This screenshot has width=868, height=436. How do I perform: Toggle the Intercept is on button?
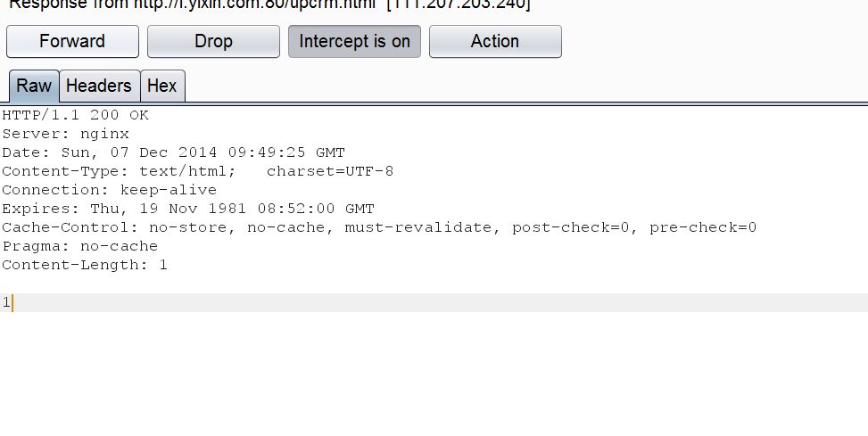click(x=354, y=42)
